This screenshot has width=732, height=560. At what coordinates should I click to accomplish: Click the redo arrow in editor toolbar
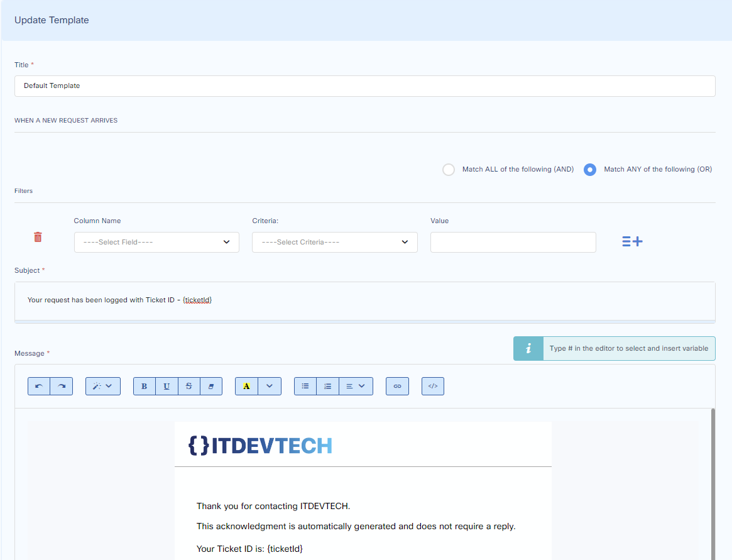pyautogui.click(x=62, y=386)
